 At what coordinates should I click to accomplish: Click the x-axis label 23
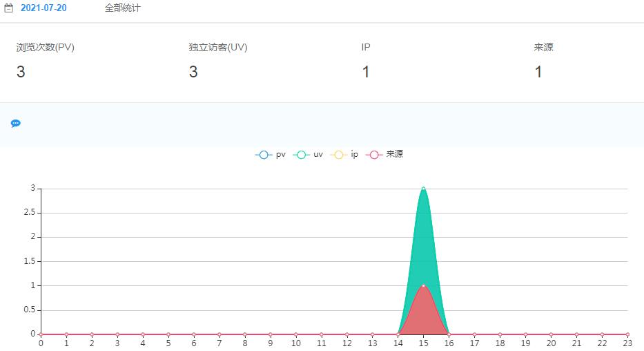click(627, 343)
